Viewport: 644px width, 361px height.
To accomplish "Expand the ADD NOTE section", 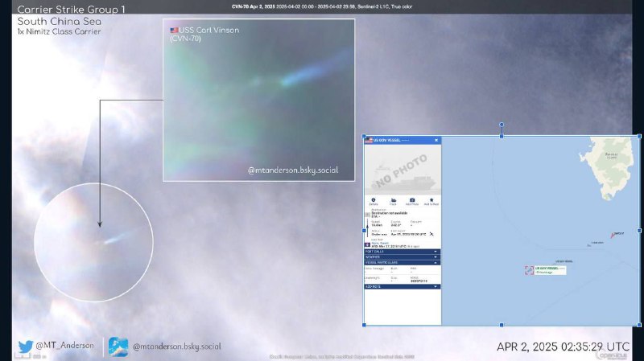I will point(402,286).
